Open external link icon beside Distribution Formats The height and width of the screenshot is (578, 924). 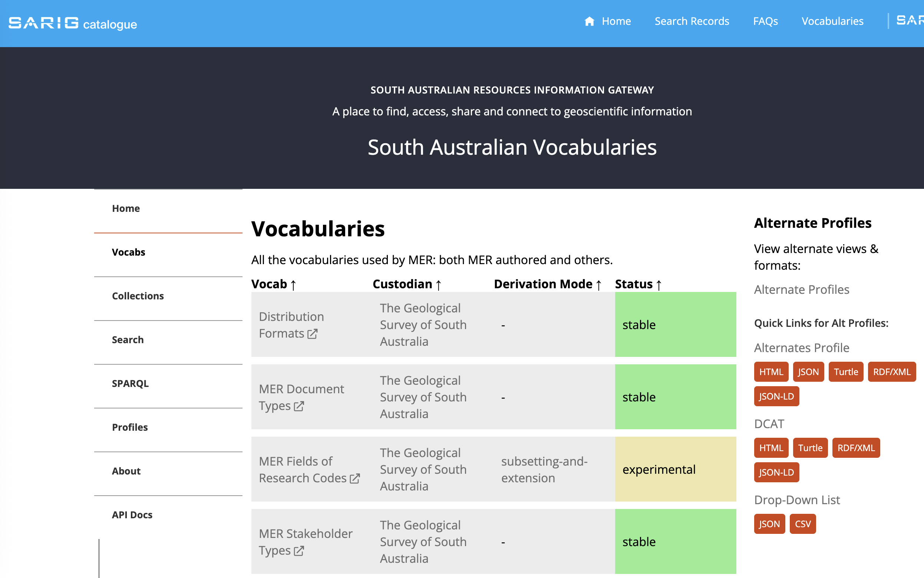click(x=313, y=334)
